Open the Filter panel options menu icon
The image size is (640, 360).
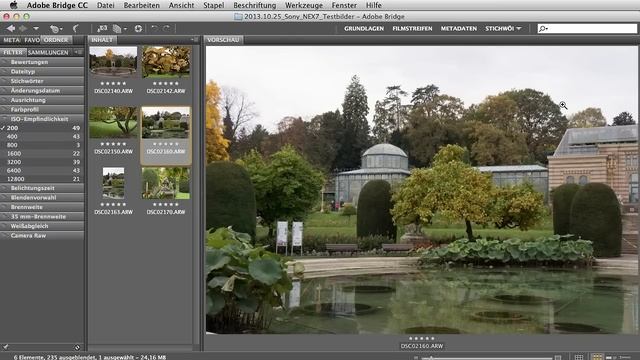click(78, 52)
